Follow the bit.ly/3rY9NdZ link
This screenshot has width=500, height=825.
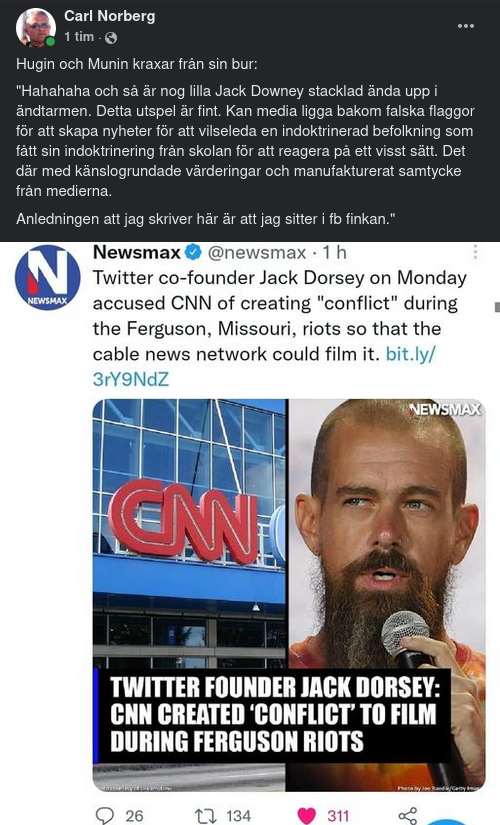click(263, 366)
